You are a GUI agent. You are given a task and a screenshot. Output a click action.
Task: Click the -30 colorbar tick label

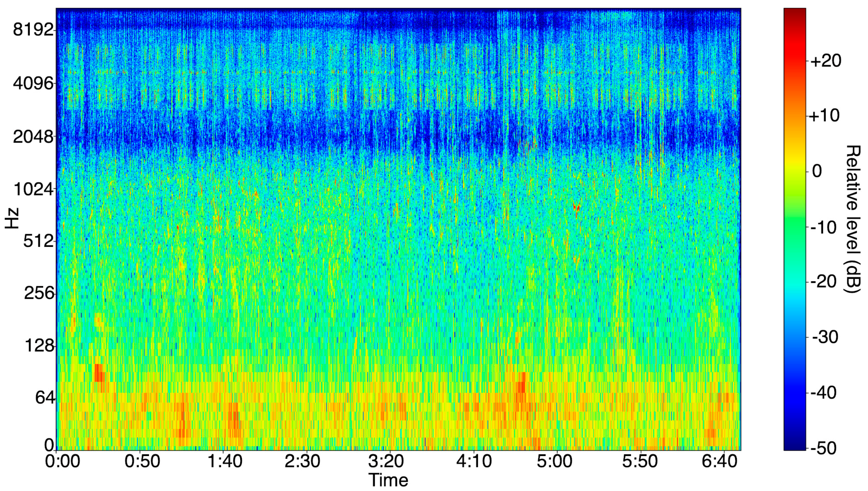coord(825,337)
